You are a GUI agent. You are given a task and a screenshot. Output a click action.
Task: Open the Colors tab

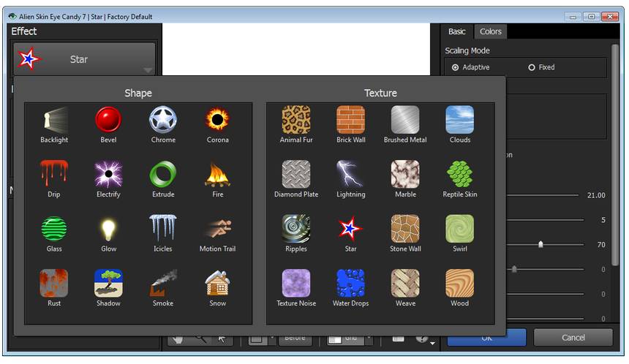[x=490, y=31]
